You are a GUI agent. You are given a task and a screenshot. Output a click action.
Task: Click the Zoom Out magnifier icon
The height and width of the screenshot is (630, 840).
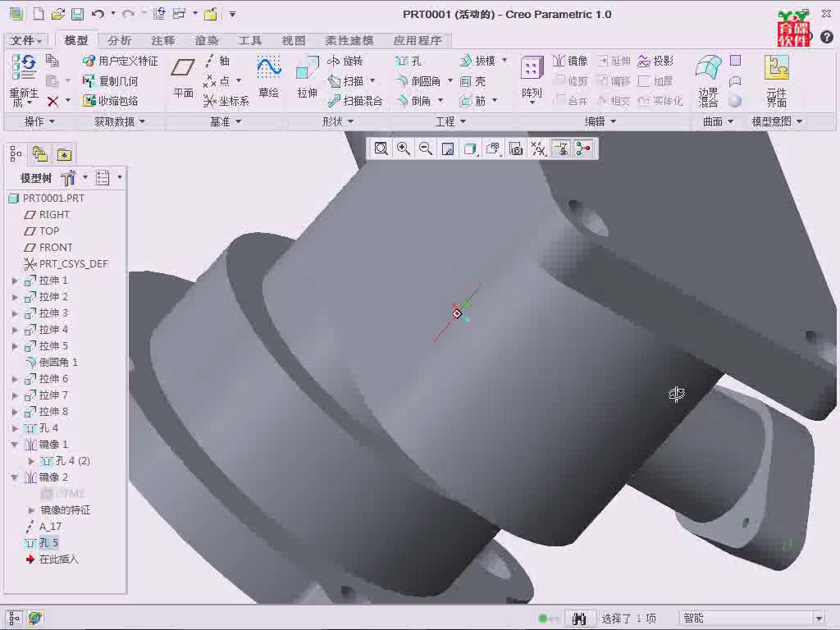click(426, 148)
